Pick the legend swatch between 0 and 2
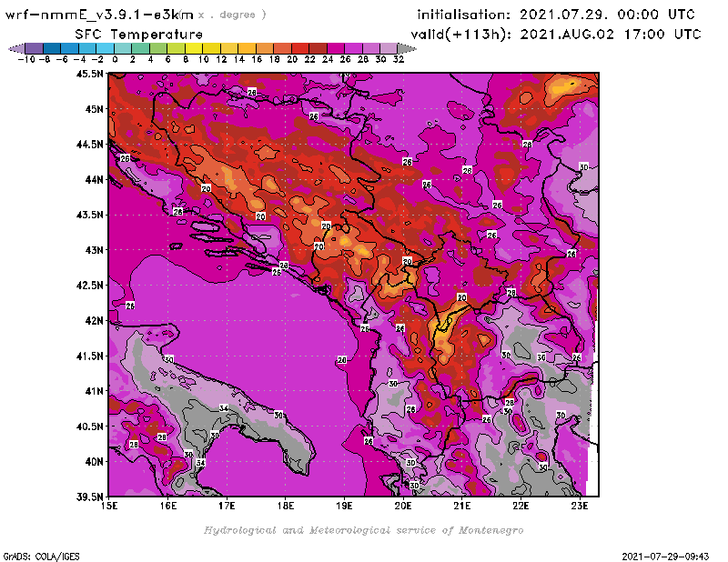Viewport: 728px width, 562px height. tap(123, 48)
